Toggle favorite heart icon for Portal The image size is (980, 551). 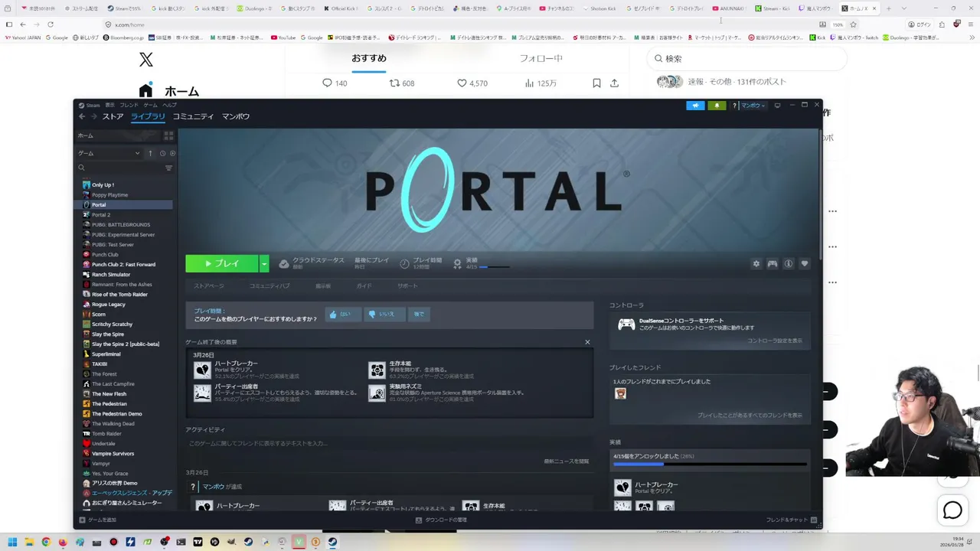805,264
